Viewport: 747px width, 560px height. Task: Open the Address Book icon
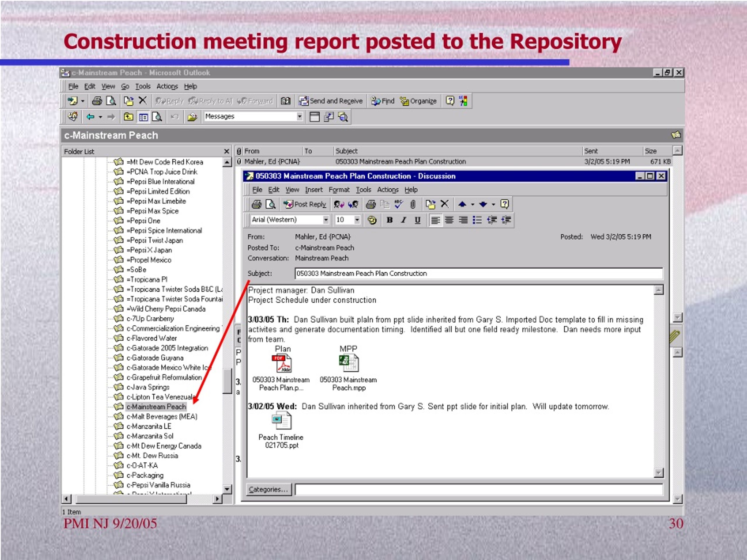click(x=286, y=101)
